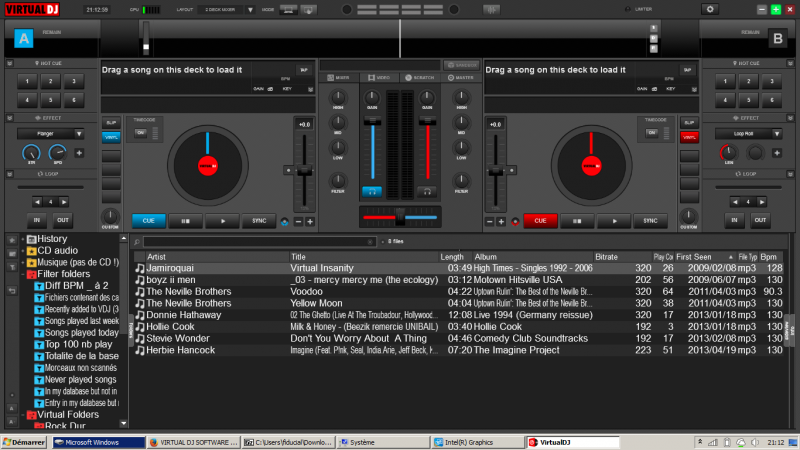The height and width of the screenshot is (450, 800).
Task: Open the Loop Roll effect dropdown on deck B
Action: click(777, 134)
